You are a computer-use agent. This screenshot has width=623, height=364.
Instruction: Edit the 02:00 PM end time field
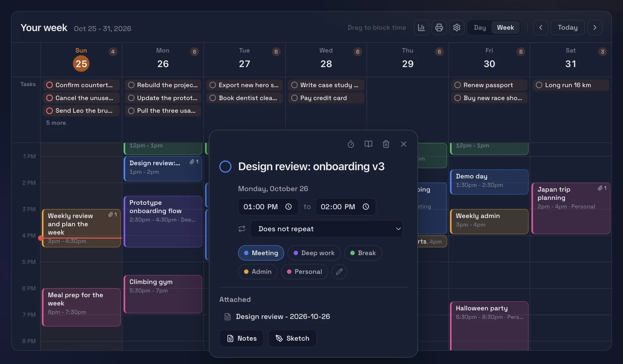pyautogui.click(x=346, y=207)
